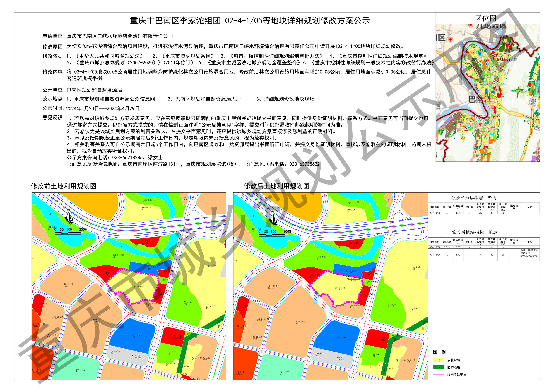Viewport: 554px width, 392px height.
Task: Click the 规划修改范围 callout label inside location map
Action: (x=507, y=59)
